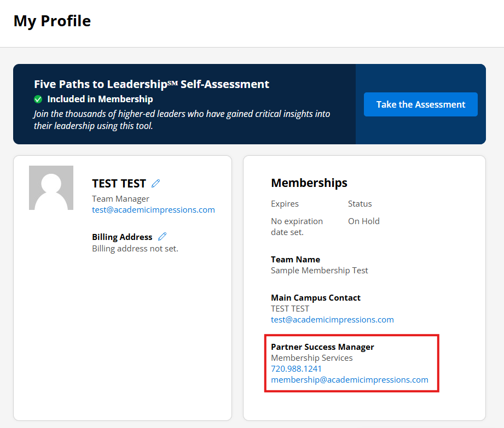Click the On Hold status value

[x=363, y=221]
